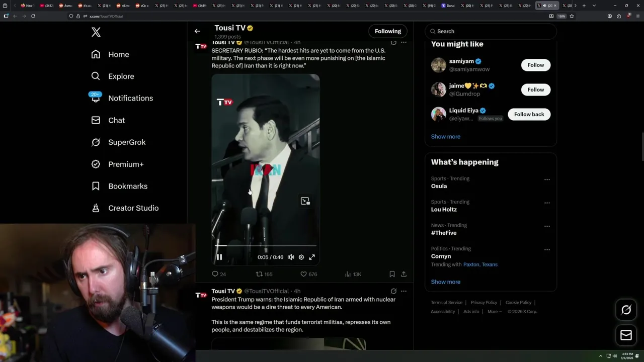Pause the Rubio video
The image size is (644, 362).
(x=219, y=257)
